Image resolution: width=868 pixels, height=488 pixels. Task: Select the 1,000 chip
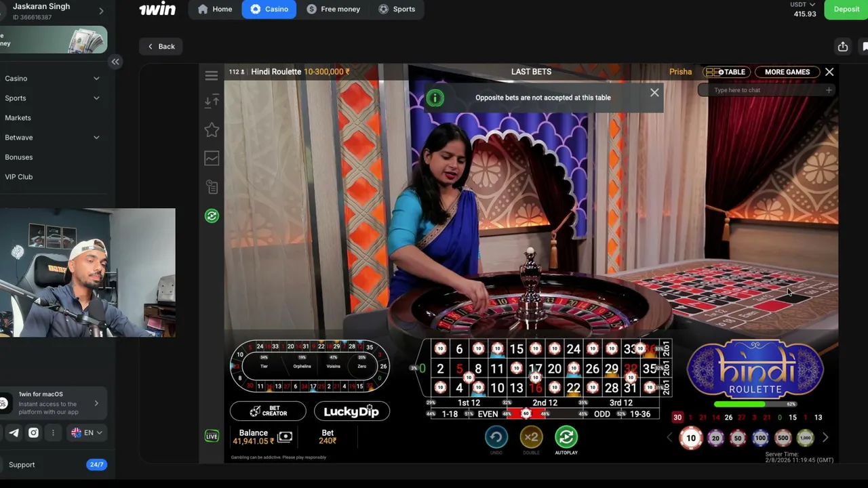pyautogui.click(x=805, y=438)
